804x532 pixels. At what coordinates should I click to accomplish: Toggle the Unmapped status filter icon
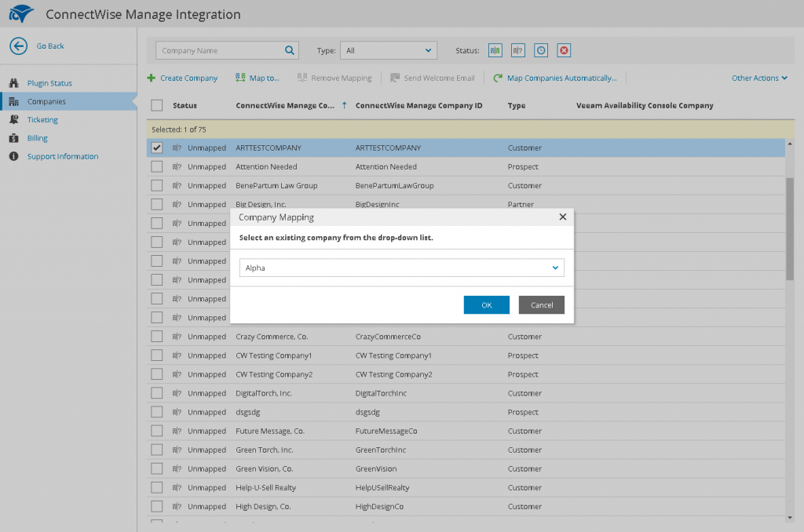[x=518, y=50]
